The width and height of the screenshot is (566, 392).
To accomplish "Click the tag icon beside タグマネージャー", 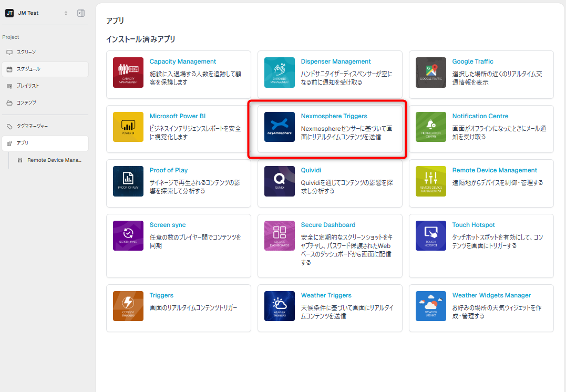I will click(x=9, y=126).
